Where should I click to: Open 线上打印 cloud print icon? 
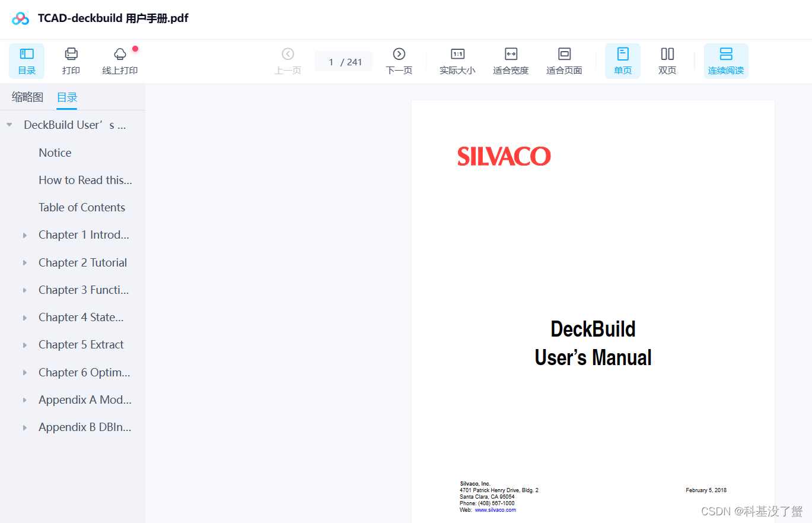point(120,54)
